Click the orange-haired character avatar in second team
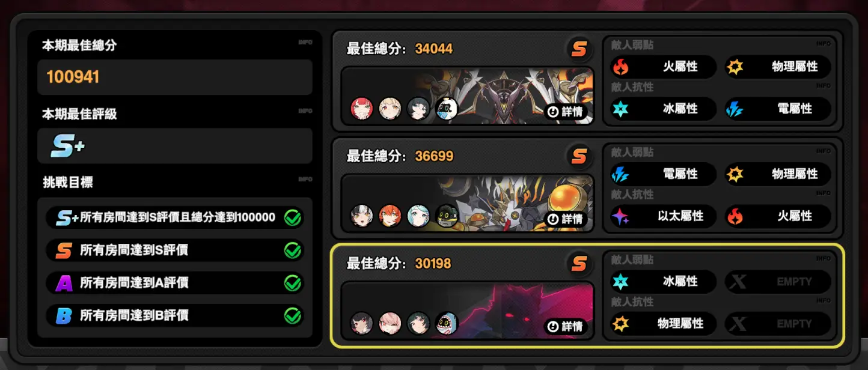Viewport: 868px width, 370px height. [x=390, y=216]
